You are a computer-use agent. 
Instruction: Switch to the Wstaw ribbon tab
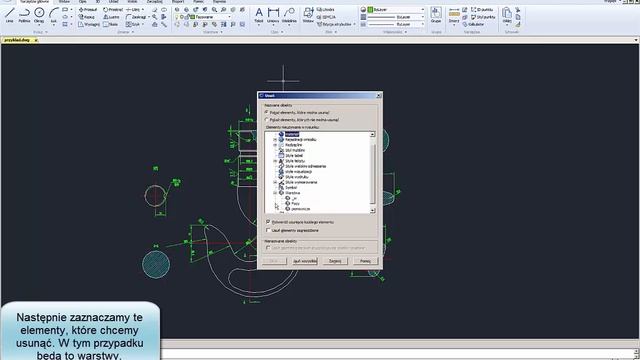click(x=64, y=2)
